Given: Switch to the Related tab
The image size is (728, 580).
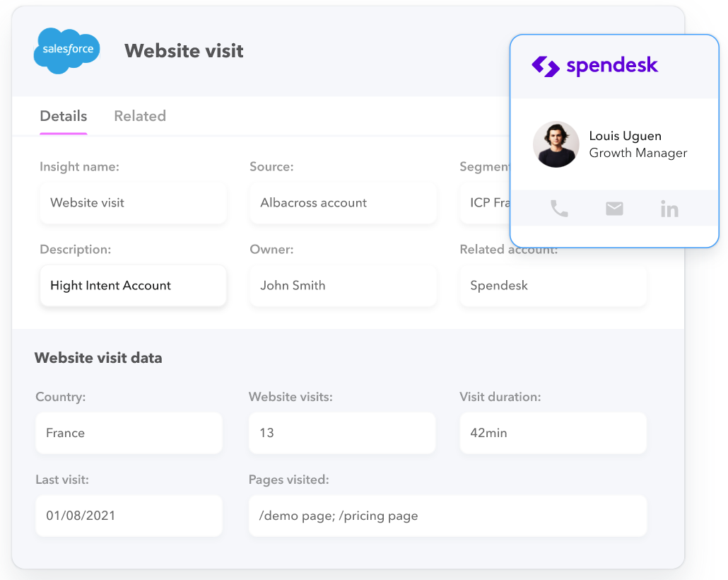Looking at the screenshot, I should tap(140, 116).
